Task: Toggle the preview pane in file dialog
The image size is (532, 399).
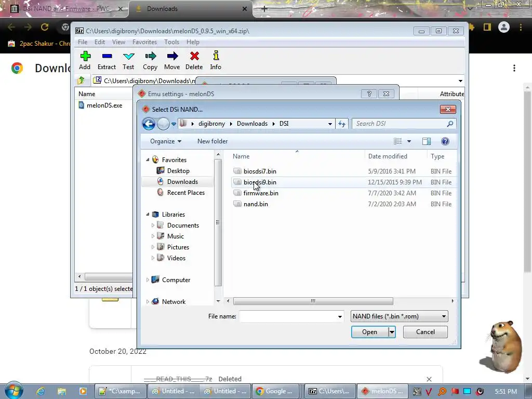Action: coord(427,141)
